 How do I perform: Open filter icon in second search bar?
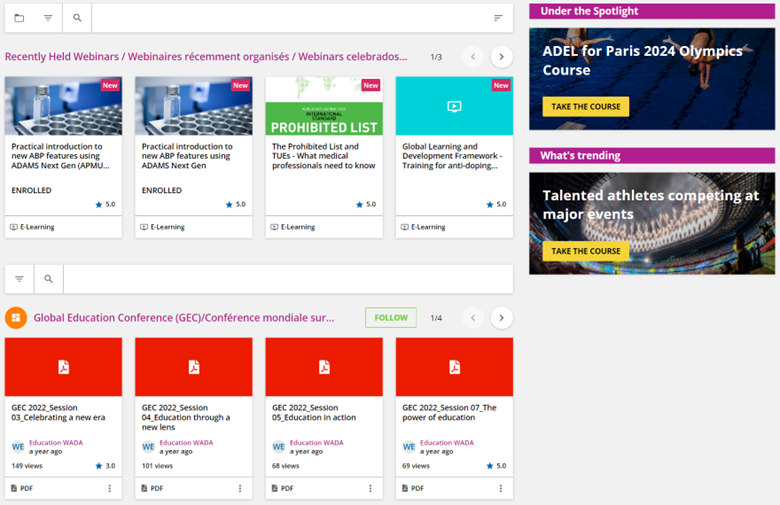19,279
